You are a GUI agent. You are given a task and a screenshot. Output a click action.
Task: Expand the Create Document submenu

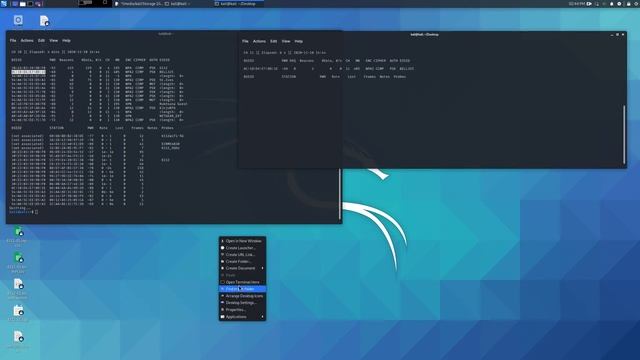tap(242, 268)
